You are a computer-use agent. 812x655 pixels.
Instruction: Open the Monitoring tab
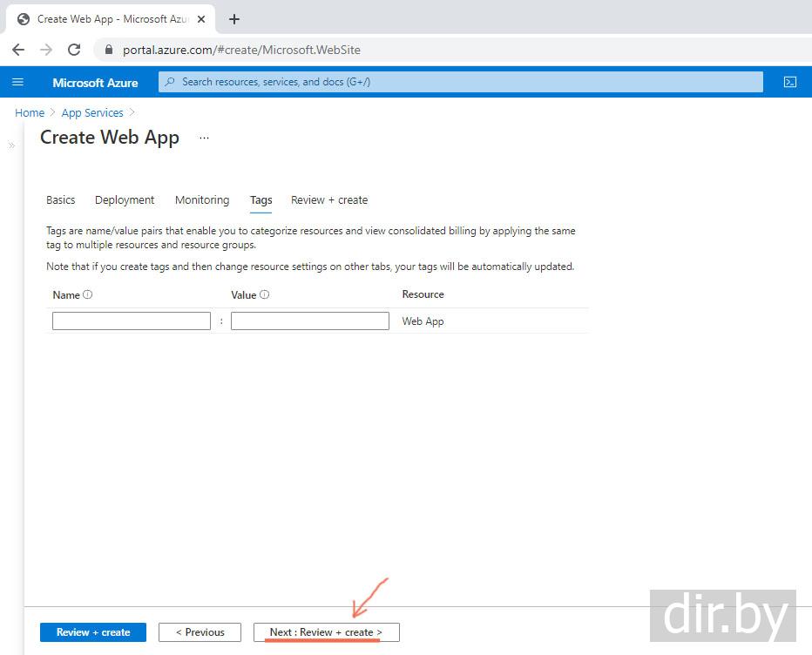(x=202, y=200)
